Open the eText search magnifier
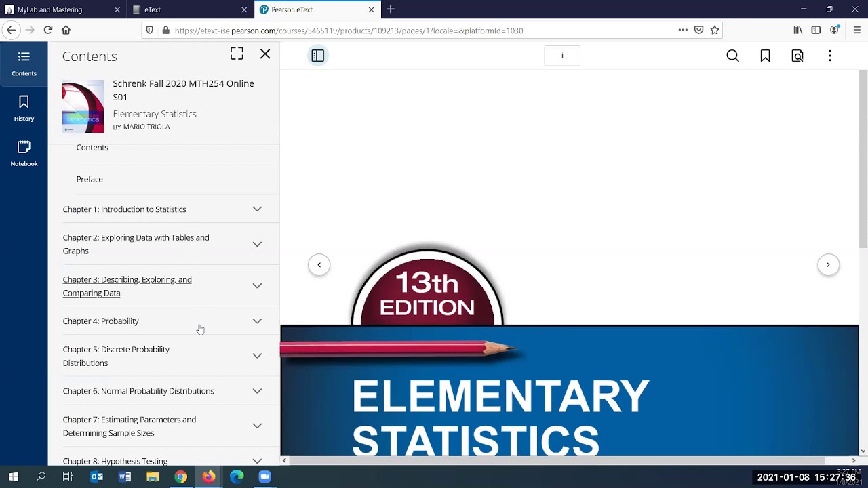868x488 pixels. [x=732, y=56]
